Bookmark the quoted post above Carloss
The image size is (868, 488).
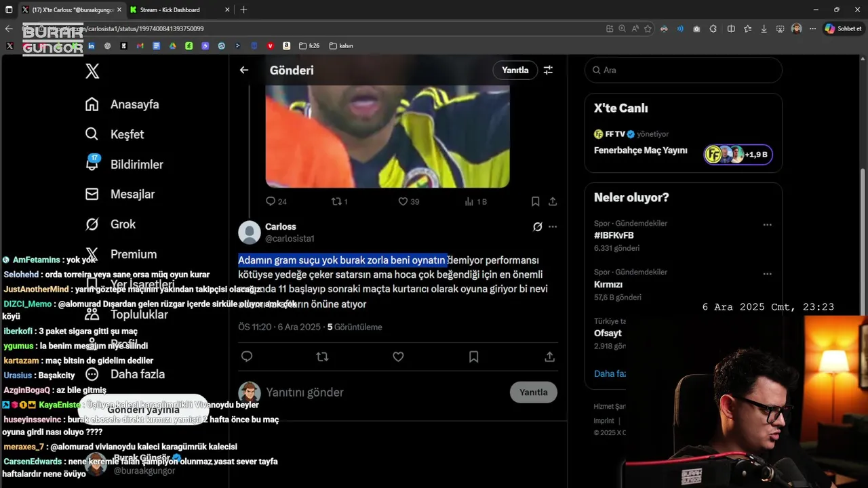(x=535, y=201)
